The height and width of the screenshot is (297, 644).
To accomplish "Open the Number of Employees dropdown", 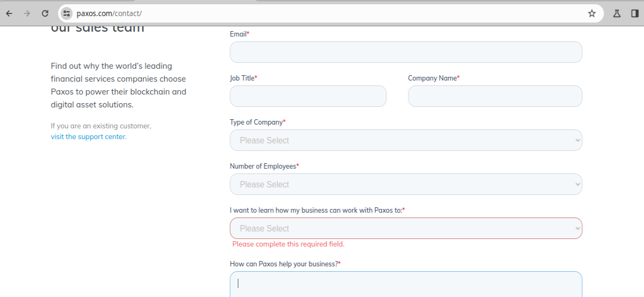I will [x=406, y=184].
